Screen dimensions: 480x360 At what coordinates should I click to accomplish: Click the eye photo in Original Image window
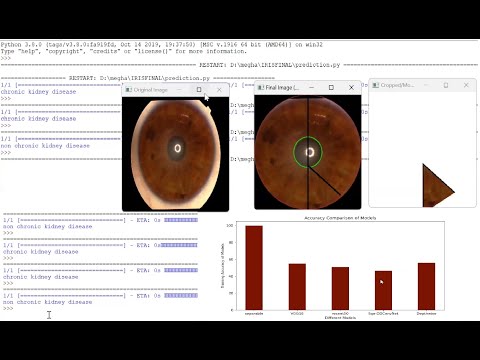(176, 154)
